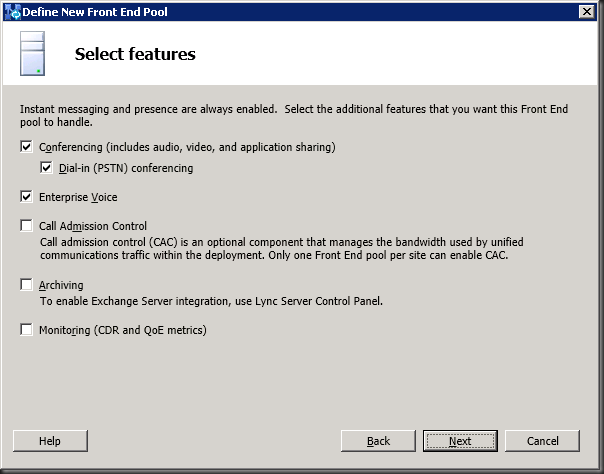Image resolution: width=604 pixels, height=474 pixels.
Task: Proceed with the Next button
Action: (x=460, y=441)
